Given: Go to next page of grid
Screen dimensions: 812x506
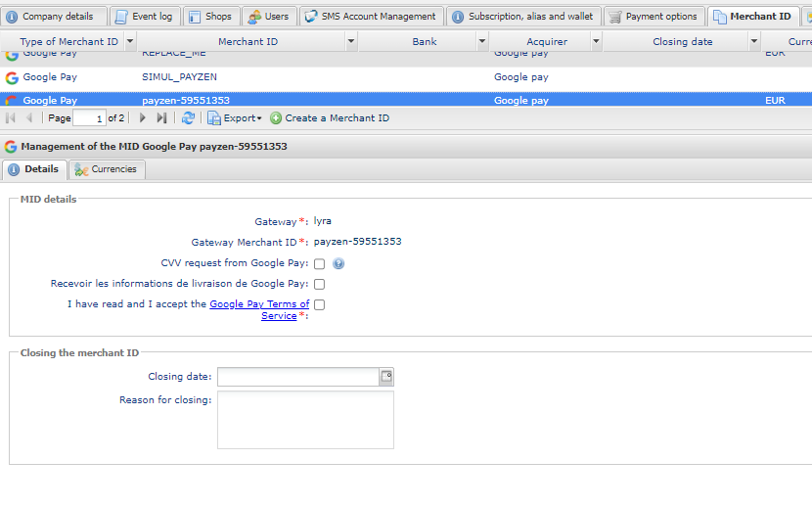Looking at the screenshot, I should click(143, 118).
